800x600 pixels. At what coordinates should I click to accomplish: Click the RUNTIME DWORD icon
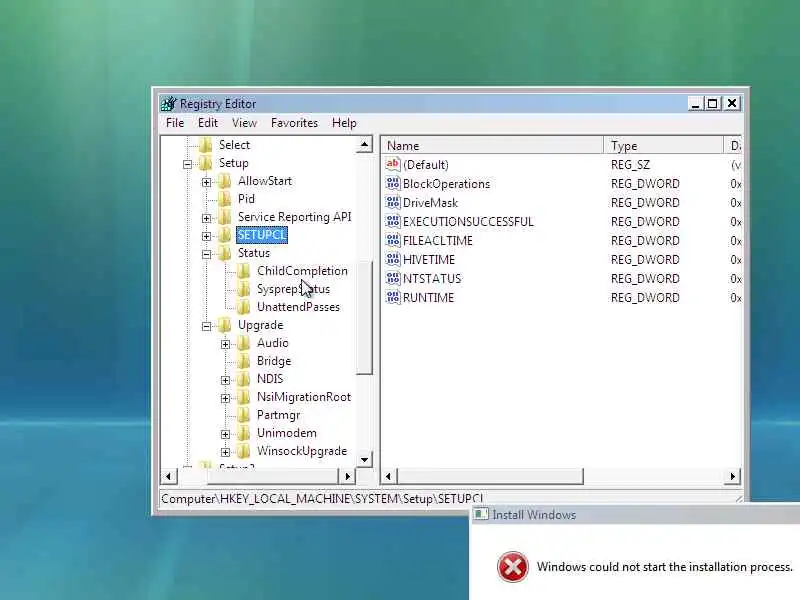(393, 297)
